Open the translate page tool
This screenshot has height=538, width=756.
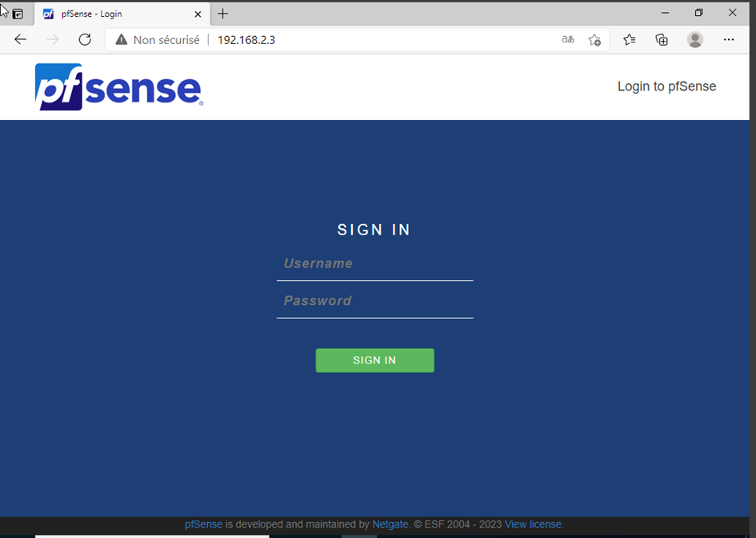[567, 39]
